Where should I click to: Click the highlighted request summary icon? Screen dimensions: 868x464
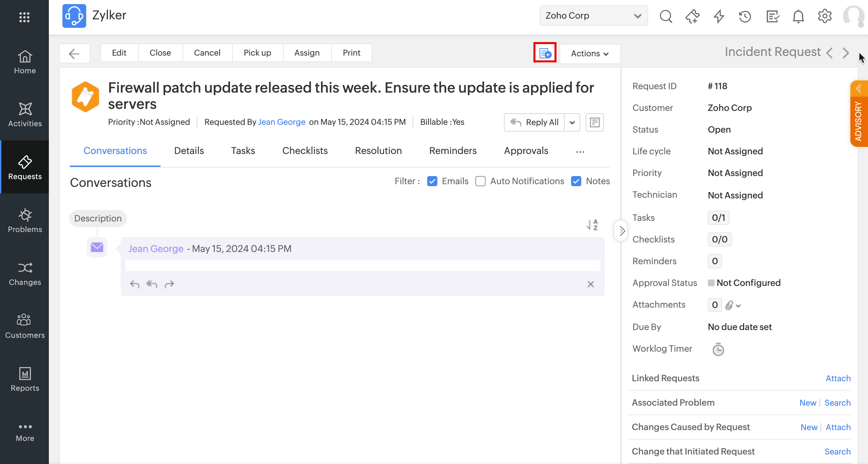coord(545,53)
